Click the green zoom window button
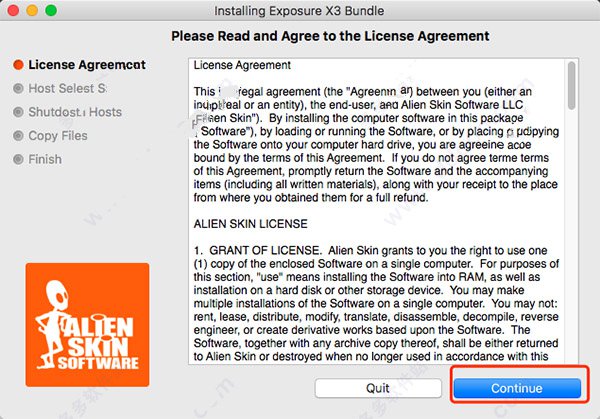Image resolution: width=600 pixels, height=419 pixels. (51, 10)
